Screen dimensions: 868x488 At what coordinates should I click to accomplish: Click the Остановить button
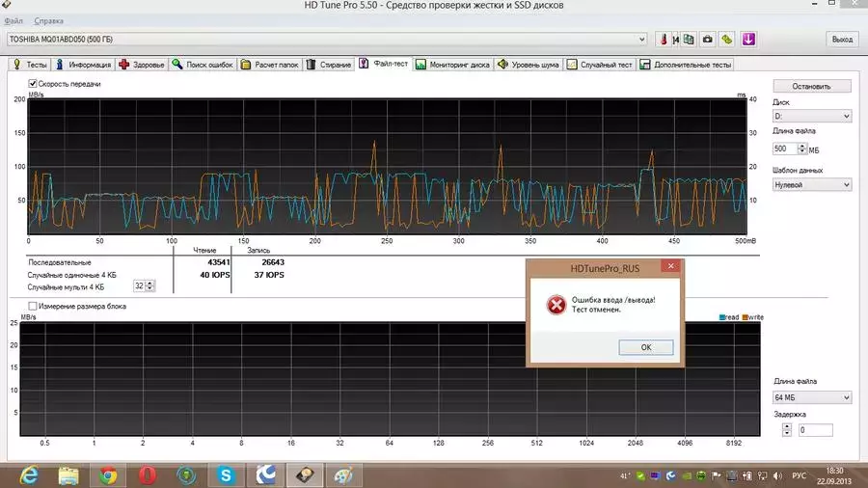[811, 86]
